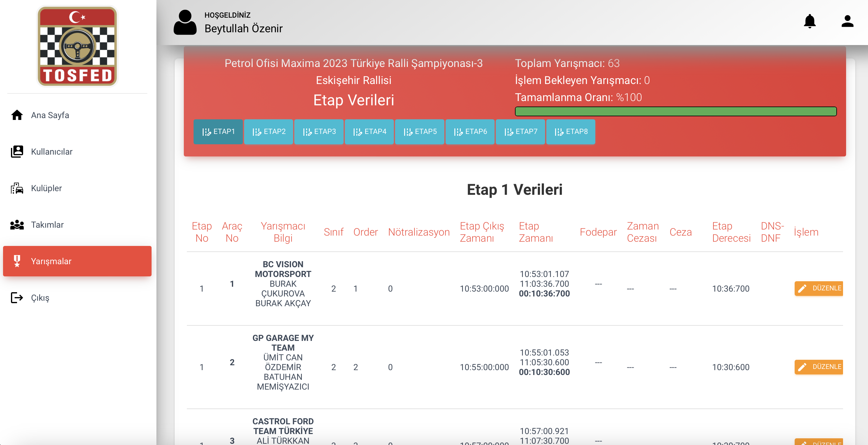868x445 pixels.
Task: Click the Zaman Cezası column header
Action: coord(642,232)
